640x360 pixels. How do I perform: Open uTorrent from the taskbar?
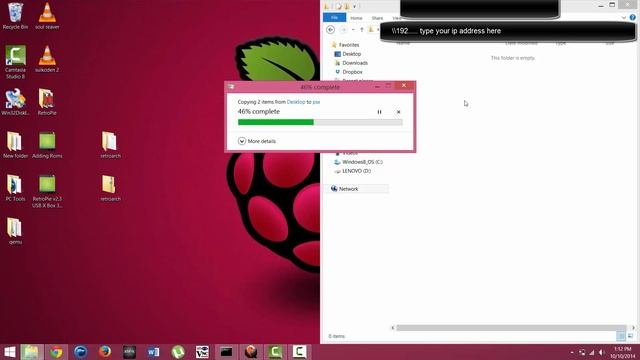tap(178, 352)
